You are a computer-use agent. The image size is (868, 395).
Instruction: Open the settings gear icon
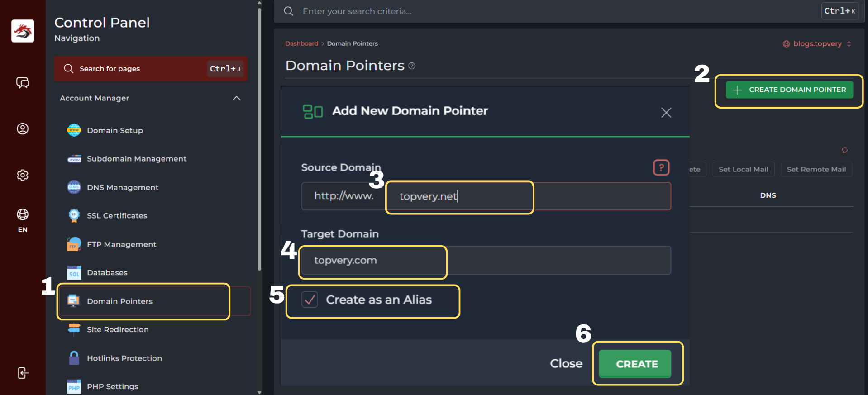pyautogui.click(x=23, y=175)
